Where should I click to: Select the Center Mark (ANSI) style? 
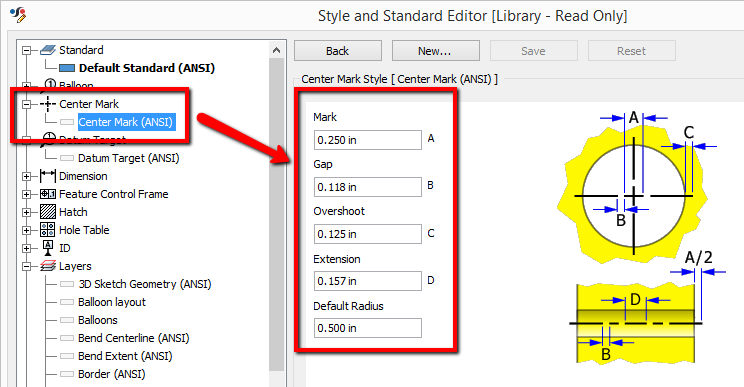click(x=126, y=122)
